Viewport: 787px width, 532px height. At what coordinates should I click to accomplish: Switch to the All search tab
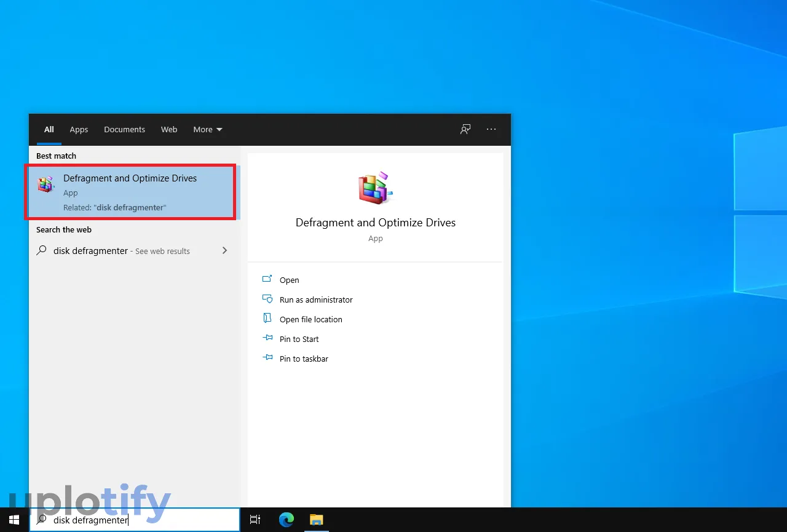(x=49, y=129)
